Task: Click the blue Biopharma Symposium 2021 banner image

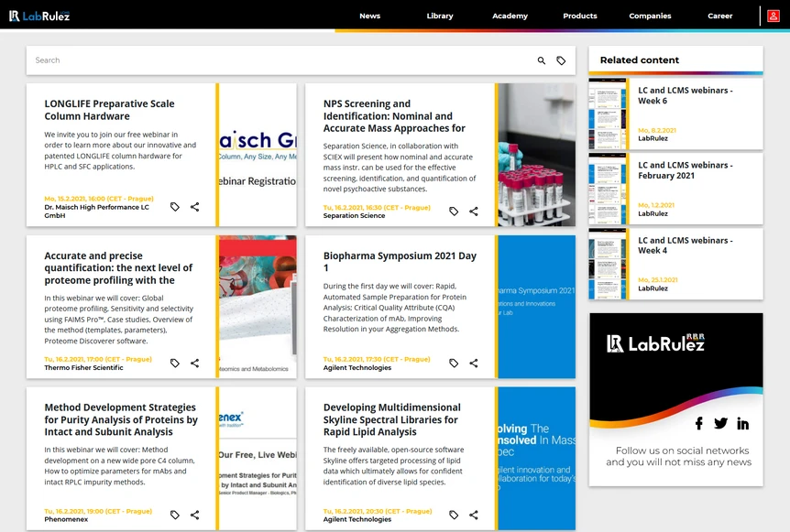Action: pos(536,307)
